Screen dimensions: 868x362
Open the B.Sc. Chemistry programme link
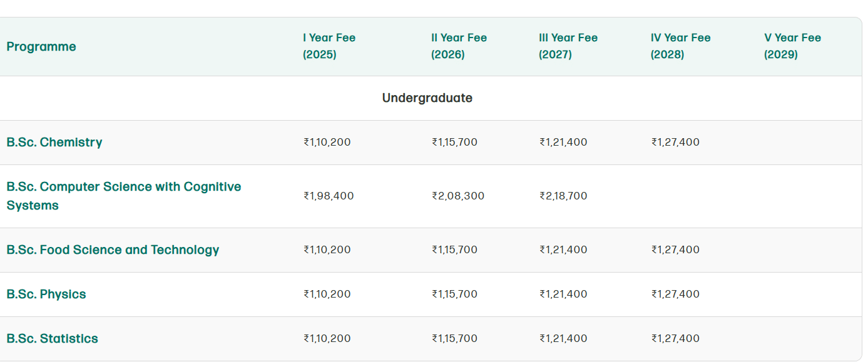pyautogui.click(x=54, y=143)
